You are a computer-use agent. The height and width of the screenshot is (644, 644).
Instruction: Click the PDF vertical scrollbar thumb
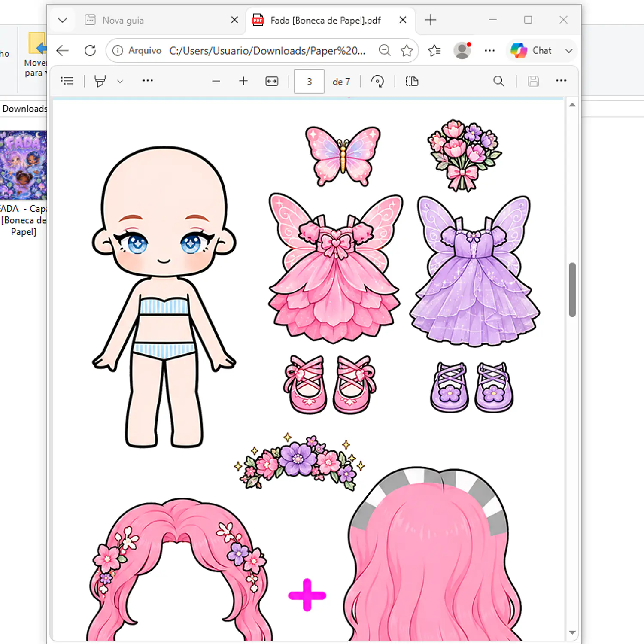[572, 290]
